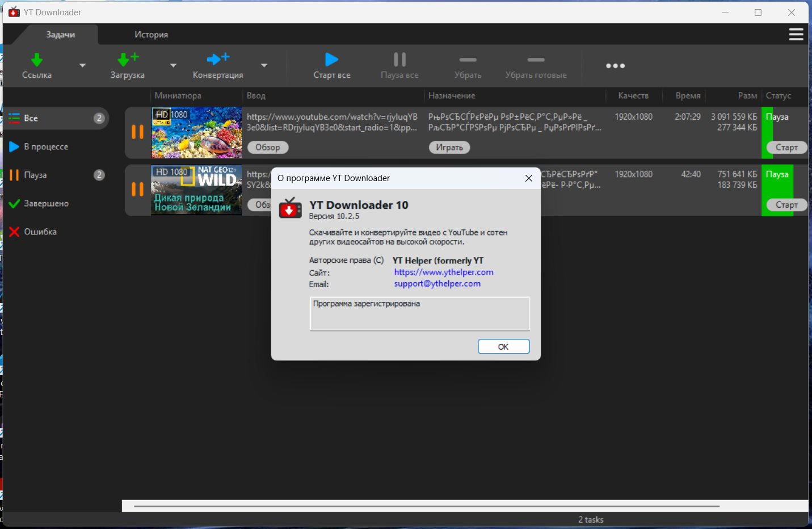Expand the dropdown arrow next to Конвертация

pos(264,66)
